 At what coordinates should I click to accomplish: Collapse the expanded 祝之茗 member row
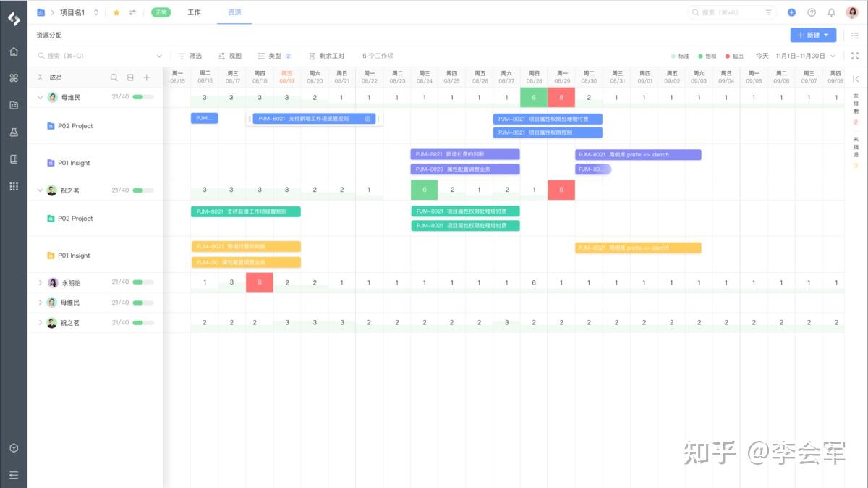coord(40,190)
